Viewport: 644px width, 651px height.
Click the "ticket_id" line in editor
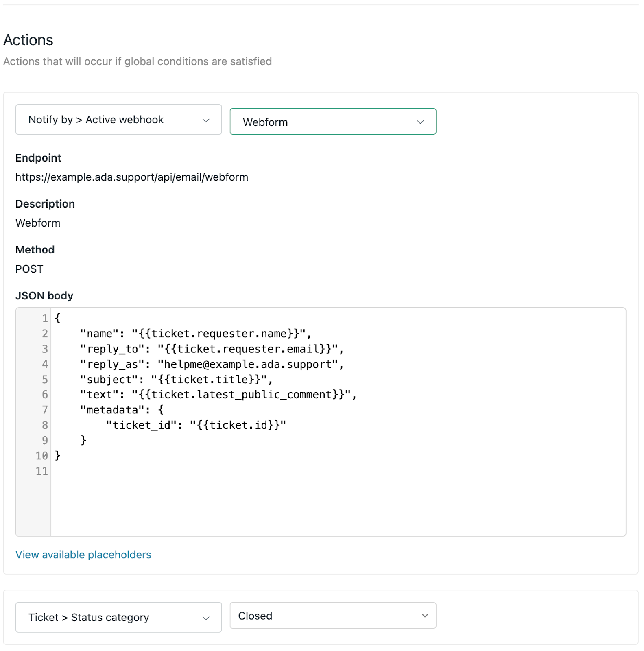point(196,425)
